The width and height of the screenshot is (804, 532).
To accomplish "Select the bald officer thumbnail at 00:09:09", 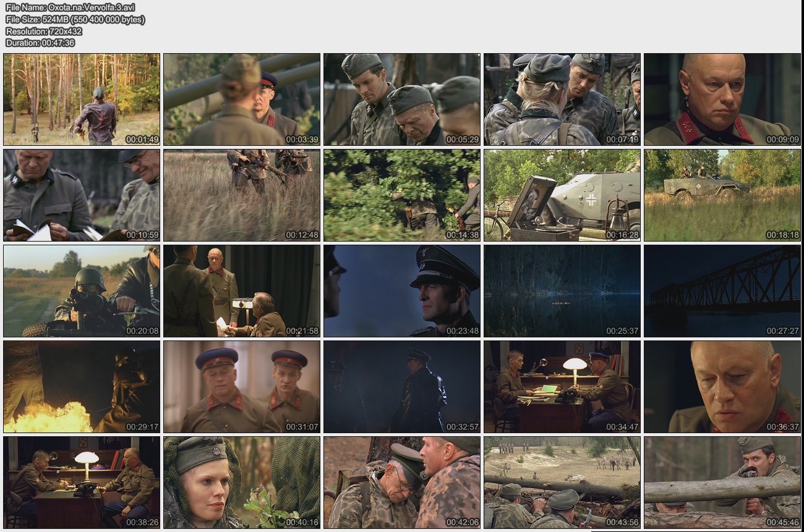I will (x=722, y=99).
